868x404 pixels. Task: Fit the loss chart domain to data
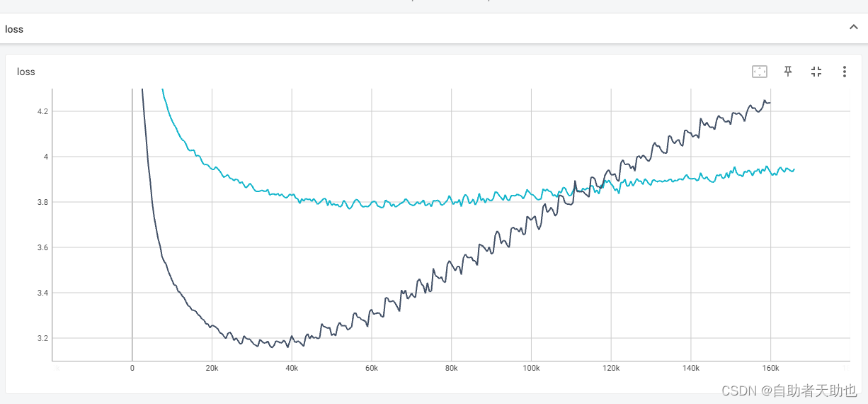(759, 72)
